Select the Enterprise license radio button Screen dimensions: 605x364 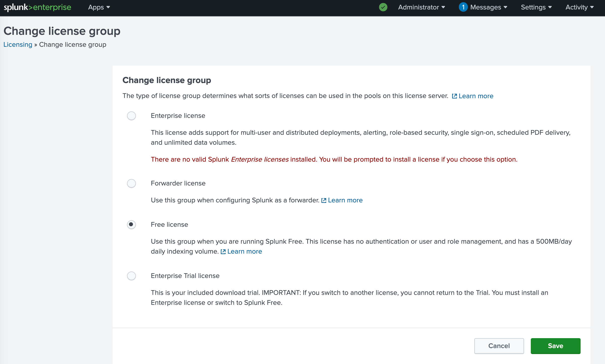[131, 116]
